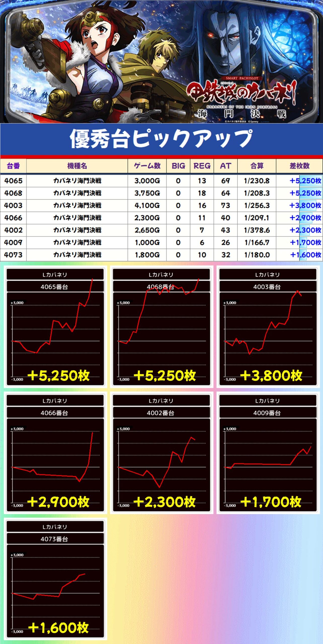
Task: Click the 1/230.8 combined rate cell
Action: tap(257, 181)
